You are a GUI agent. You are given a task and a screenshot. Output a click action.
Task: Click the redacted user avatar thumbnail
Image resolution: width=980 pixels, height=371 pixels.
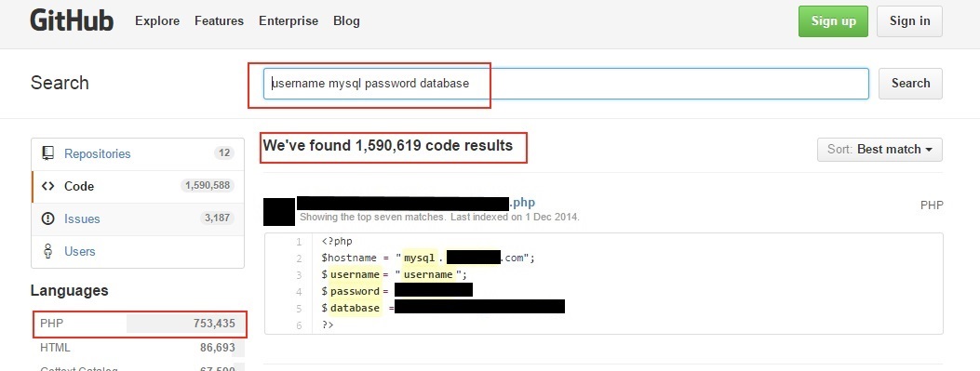(x=279, y=212)
